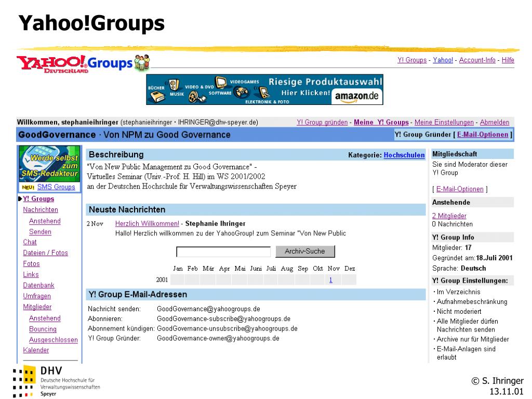Click the Yahoo! Deutschland Groups logo
The height and width of the screenshot is (399, 532).
83,63
